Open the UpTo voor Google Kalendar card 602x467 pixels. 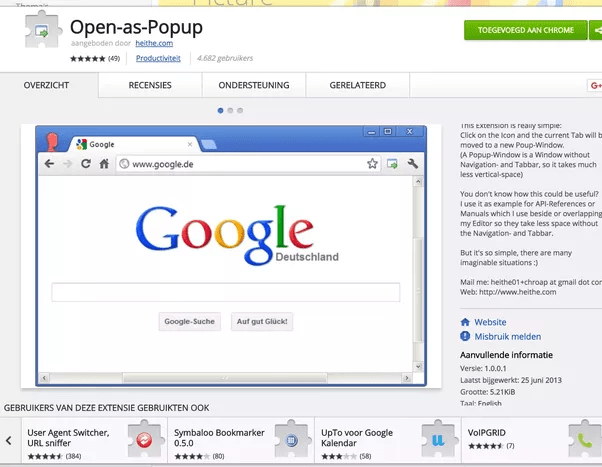(x=388, y=441)
